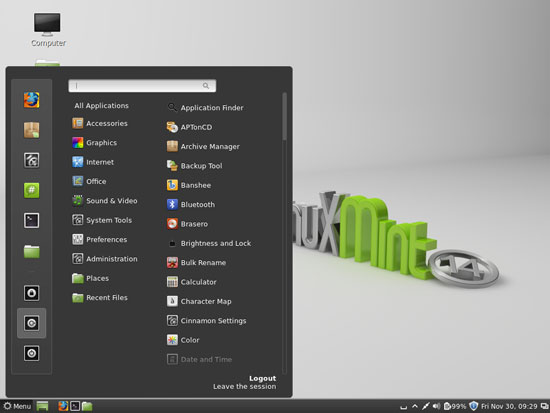The width and height of the screenshot is (550, 413).
Task: Open the terminal icon in favorites sidebar
Action: tap(32, 221)
